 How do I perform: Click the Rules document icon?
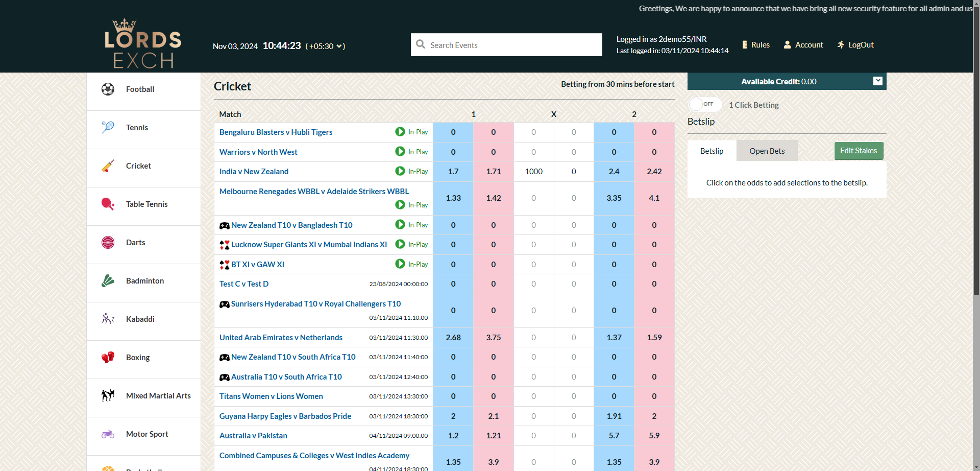pos(745,45)
